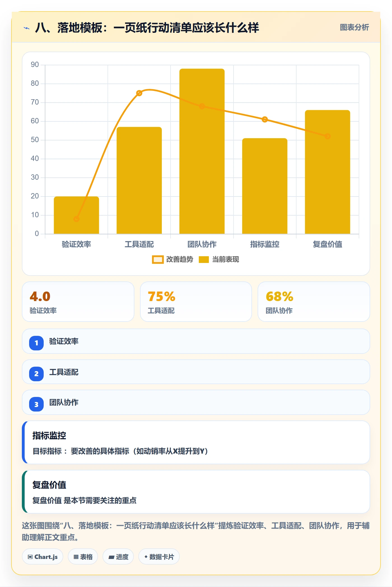Click the 4.0 验证效率 data card

pos(78,302)
